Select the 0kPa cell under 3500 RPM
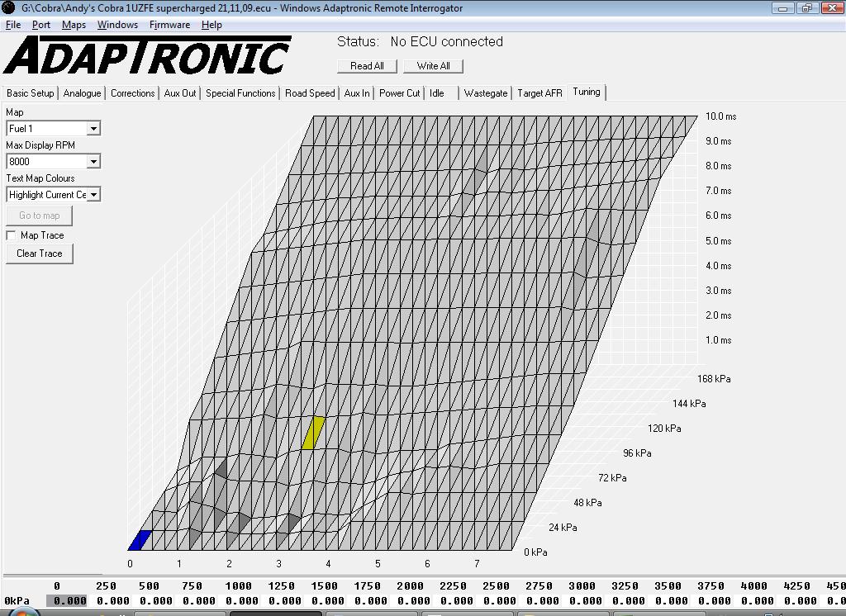This screenshot has width=846, height=616. pos(671,601)
